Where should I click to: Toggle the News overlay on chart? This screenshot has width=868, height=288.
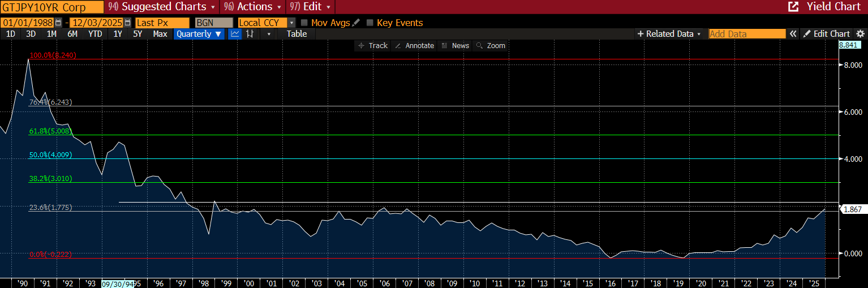point(455,45)
